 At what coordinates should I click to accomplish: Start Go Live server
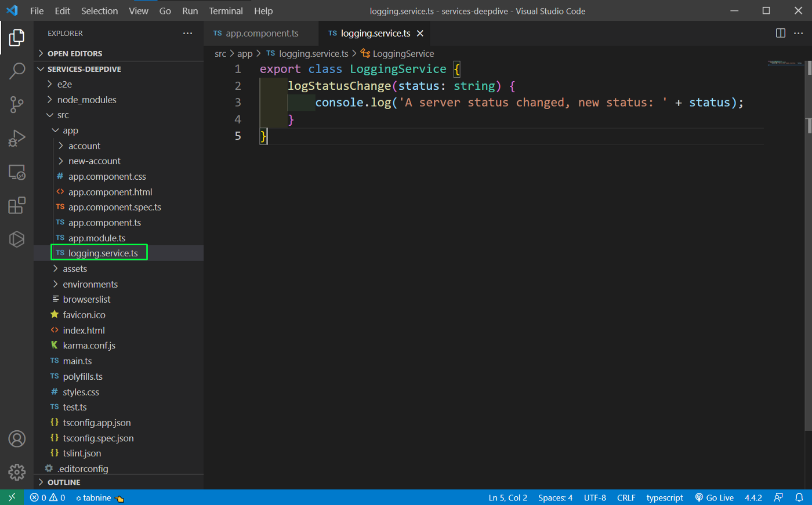[715, 497]
